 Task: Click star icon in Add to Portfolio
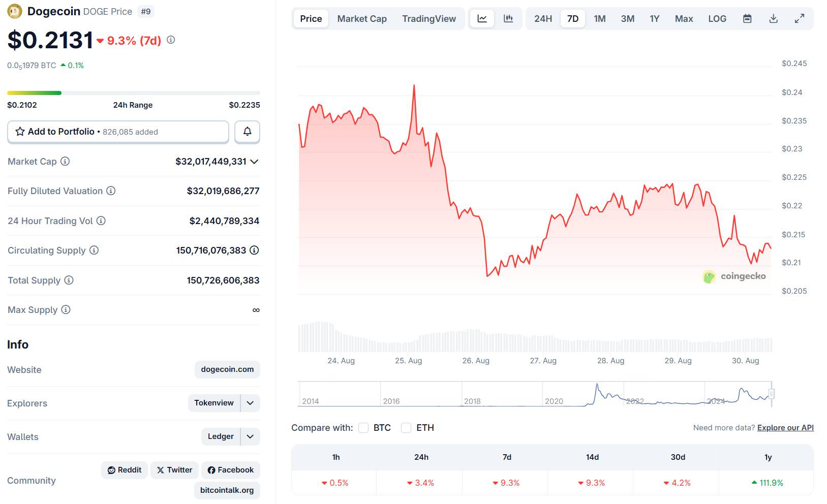20,132
